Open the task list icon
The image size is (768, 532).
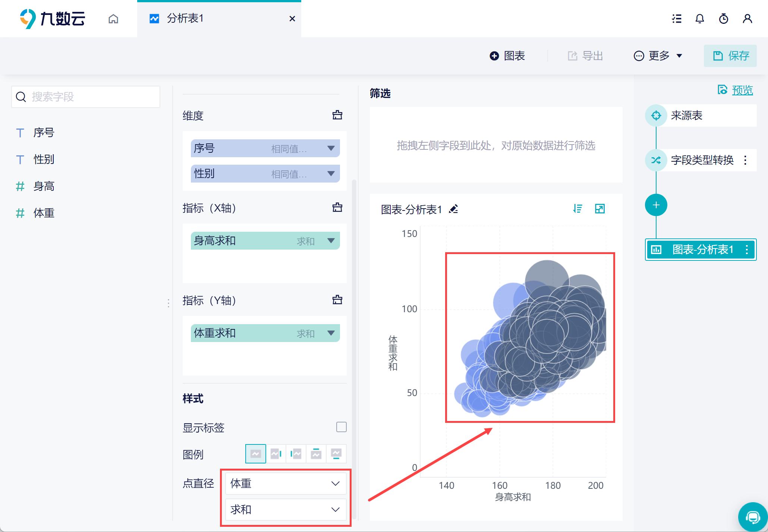click(677, 19)
